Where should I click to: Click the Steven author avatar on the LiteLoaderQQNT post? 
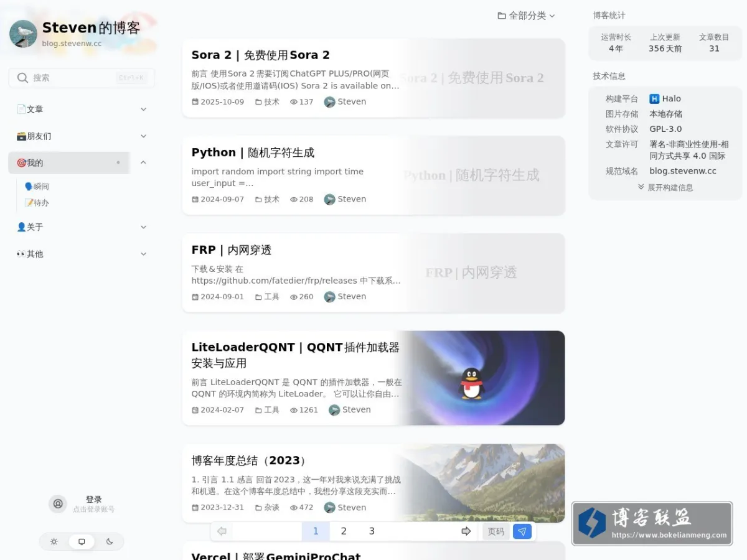tap(334, 410)
